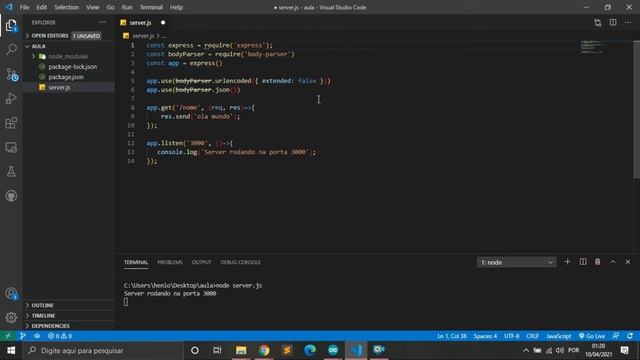Open the Remote Explorer view
This screenshot has height=360, width=640.
(11, 147)
